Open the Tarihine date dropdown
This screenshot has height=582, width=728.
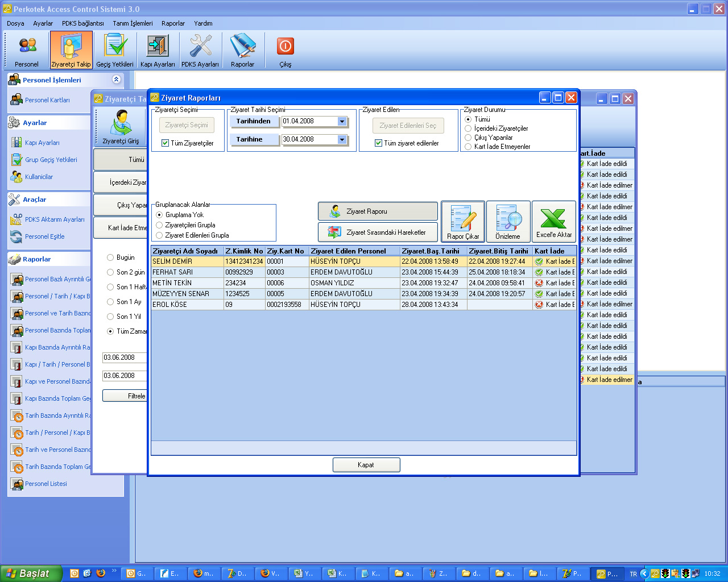click(x=342, y=140)
